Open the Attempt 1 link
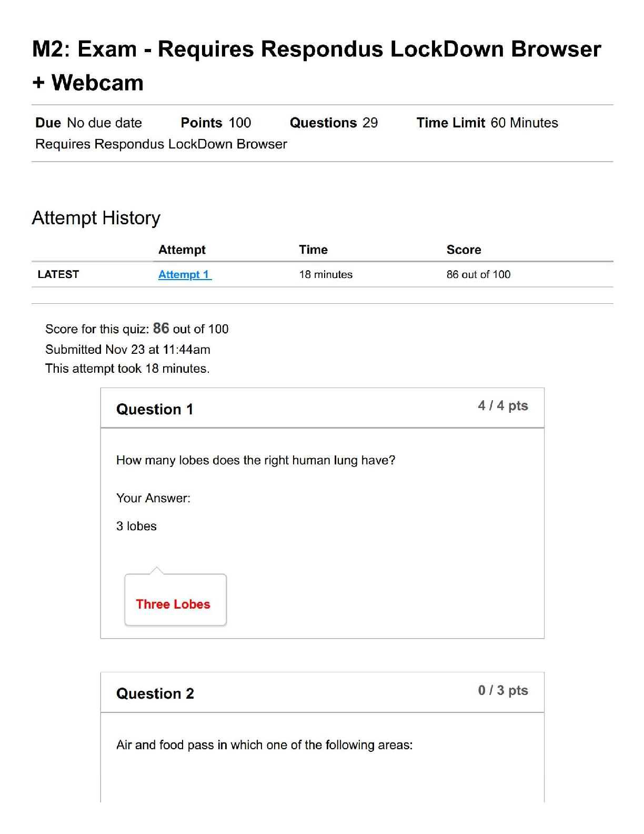Viewport: 644px width, 834px height. click(184, 274)
